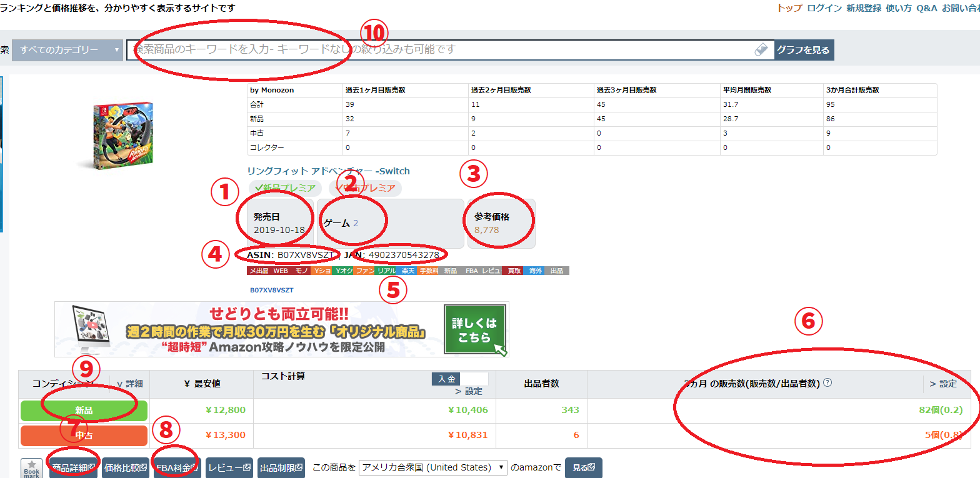Click the 82個(0.2) new sales figure

point(941,411)
